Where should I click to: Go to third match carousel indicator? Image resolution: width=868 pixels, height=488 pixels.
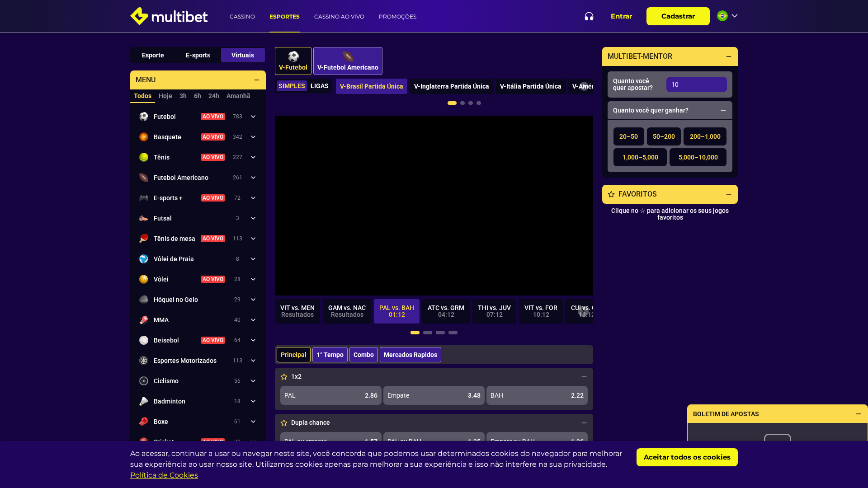pyautogui.click(x=440, y=333)
